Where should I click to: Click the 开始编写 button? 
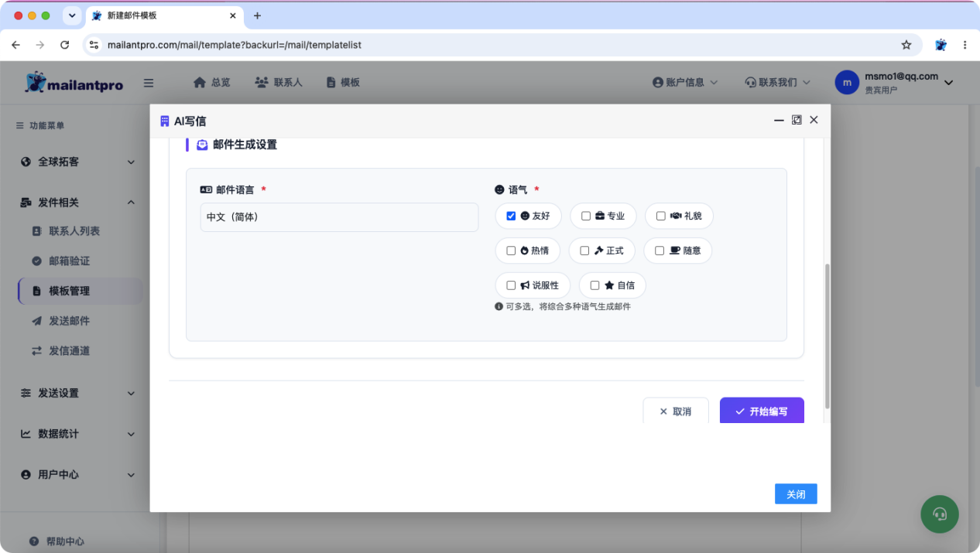[762, 411]
